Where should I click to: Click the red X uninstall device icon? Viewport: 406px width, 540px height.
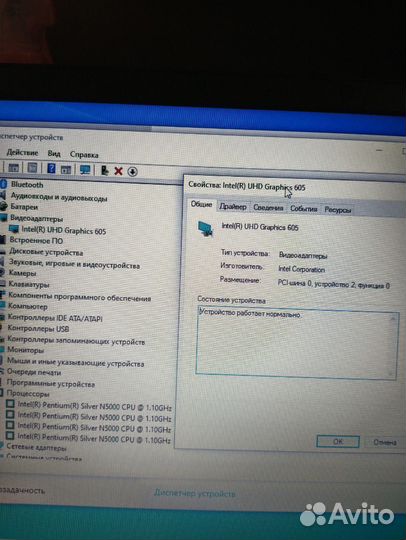point(118,171)
